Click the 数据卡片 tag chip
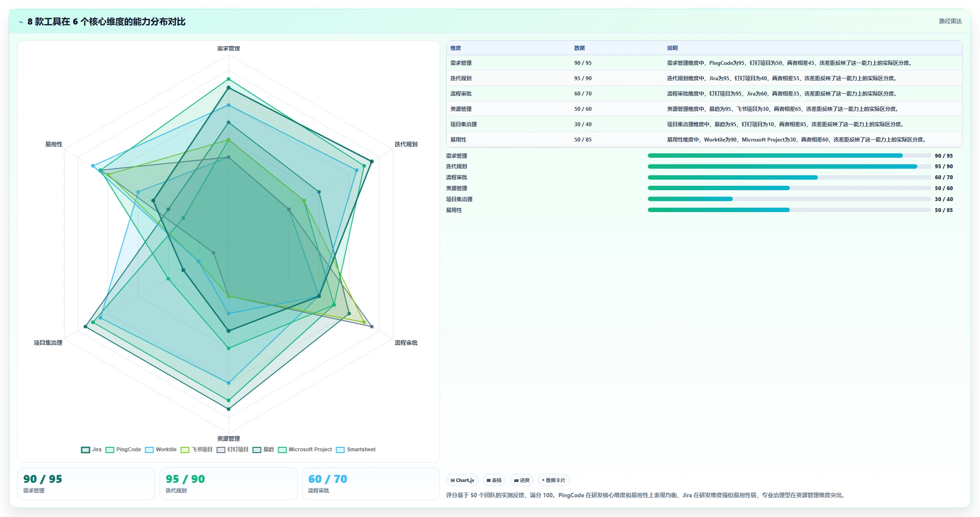Image resolution: width=980 pixels, height=517 pixels. tap(554, 480)
